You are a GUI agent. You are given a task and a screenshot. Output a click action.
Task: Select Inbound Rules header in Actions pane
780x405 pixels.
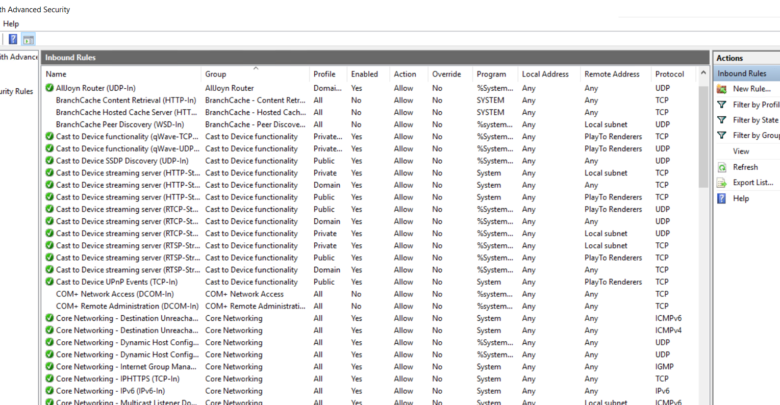click(x=748, y=74)
